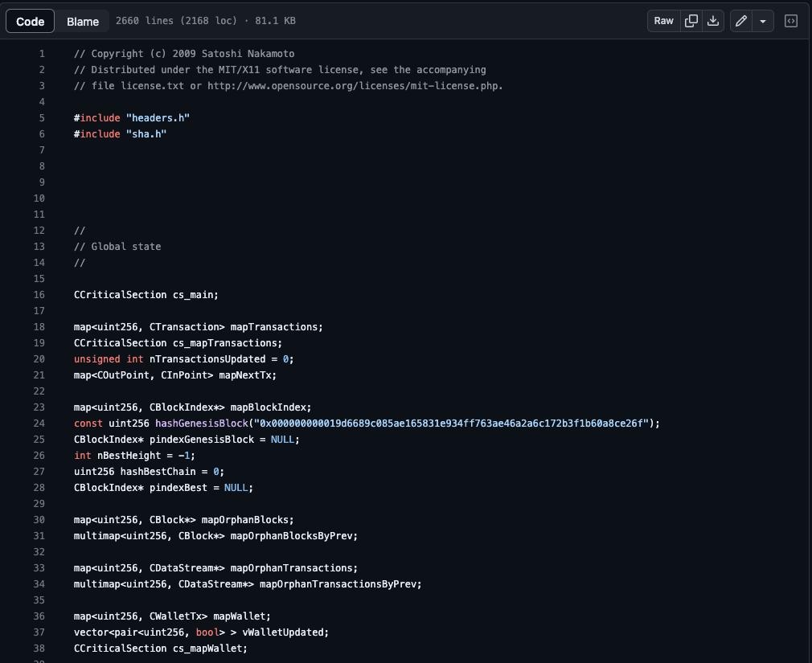Screen dimensions: 812x663
Task: Copy raw file contents icon
Action: click(691, 21)
